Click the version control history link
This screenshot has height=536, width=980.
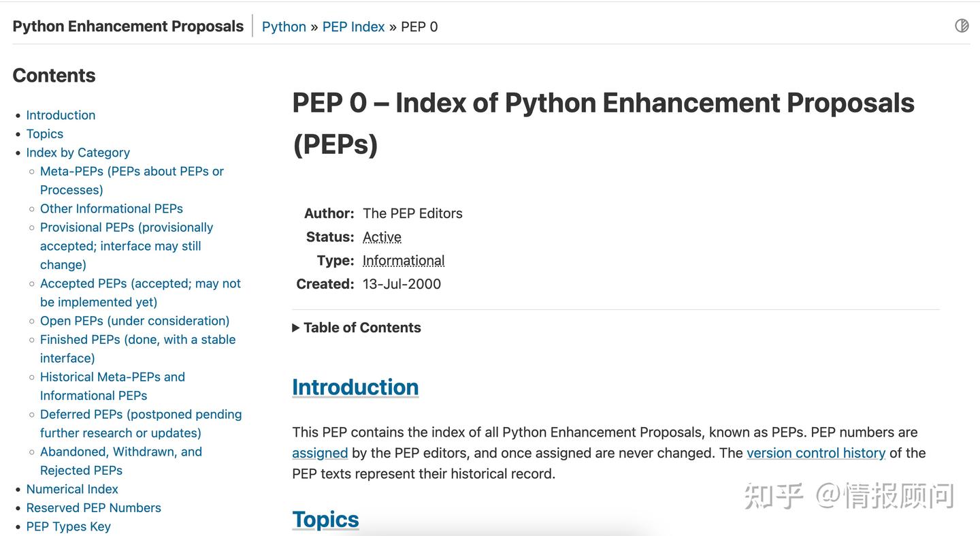tap(816, 453)
